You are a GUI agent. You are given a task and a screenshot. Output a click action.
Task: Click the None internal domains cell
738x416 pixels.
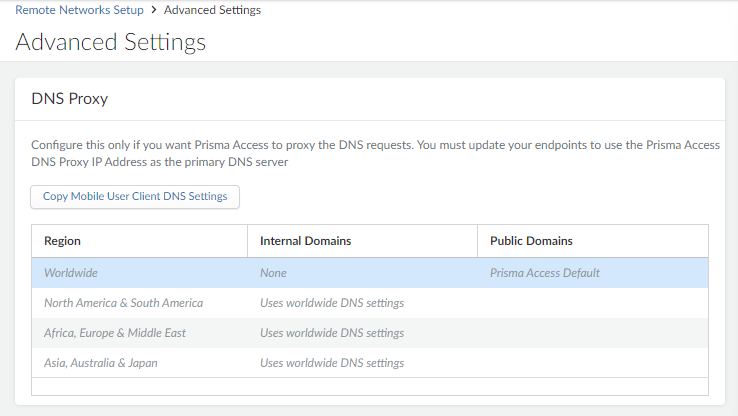273,273
